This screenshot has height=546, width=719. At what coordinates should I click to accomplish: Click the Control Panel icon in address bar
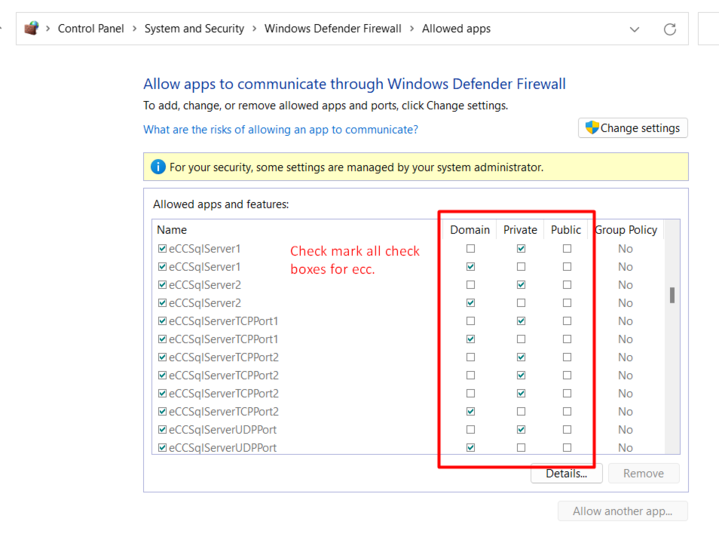coord(32,28)
